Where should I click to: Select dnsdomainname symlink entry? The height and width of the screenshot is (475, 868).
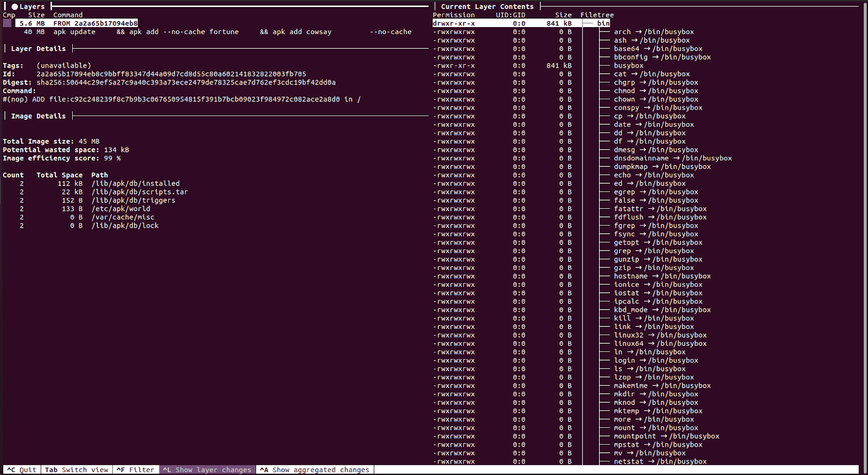[x=673, y=158]
